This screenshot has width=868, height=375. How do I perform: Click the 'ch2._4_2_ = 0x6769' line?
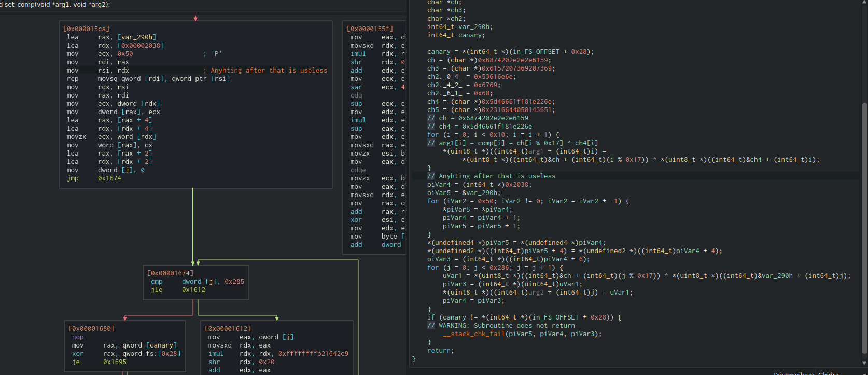[x=464, y=85]
